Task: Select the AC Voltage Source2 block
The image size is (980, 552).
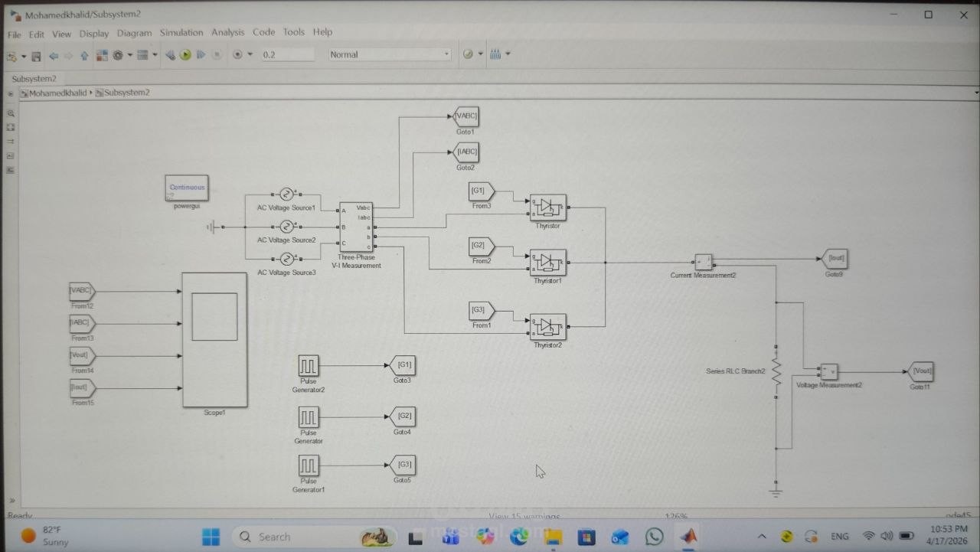Action: (286, 227)
